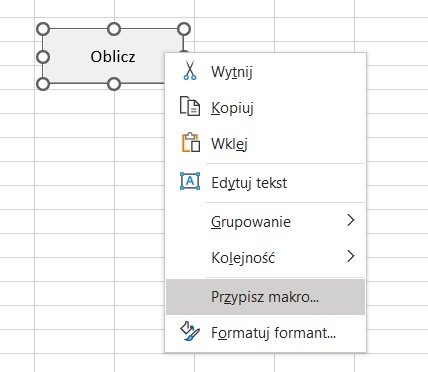Choose the Wklej menu entry text
The height and width of the screenshot is (372, 428).
click(x=229, y=144)
